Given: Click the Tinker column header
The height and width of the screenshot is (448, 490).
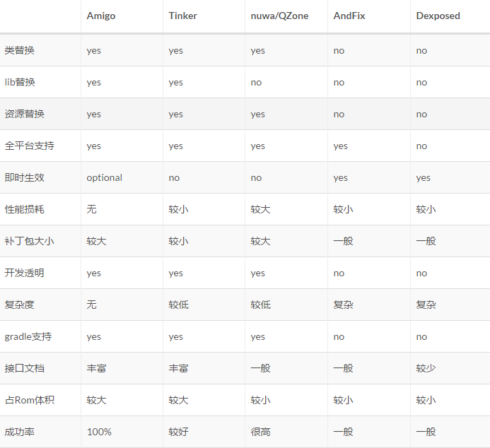Looking at the screenshot, I should coord(183,16).
